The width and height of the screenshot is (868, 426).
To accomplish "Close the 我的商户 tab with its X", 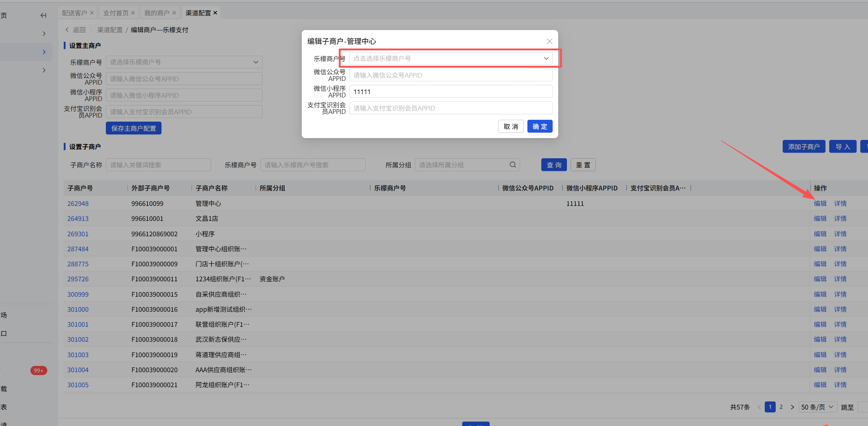I will (x=174, y=13).
